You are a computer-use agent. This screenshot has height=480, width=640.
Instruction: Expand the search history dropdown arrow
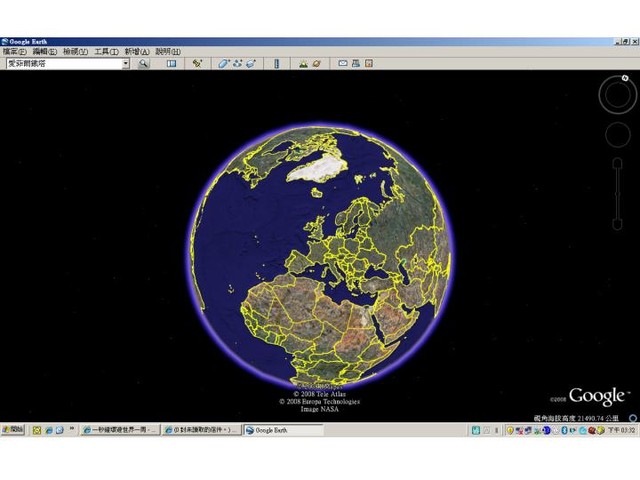click(x=126, y=64)
